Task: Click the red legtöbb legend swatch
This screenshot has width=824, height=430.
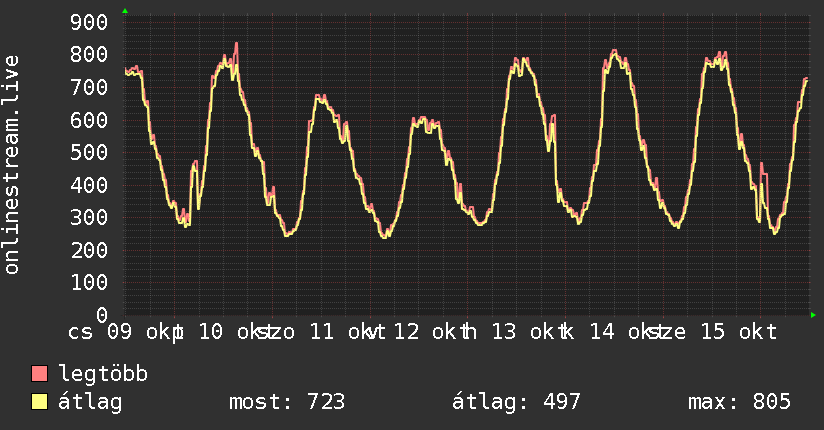Action: [39, 374]
